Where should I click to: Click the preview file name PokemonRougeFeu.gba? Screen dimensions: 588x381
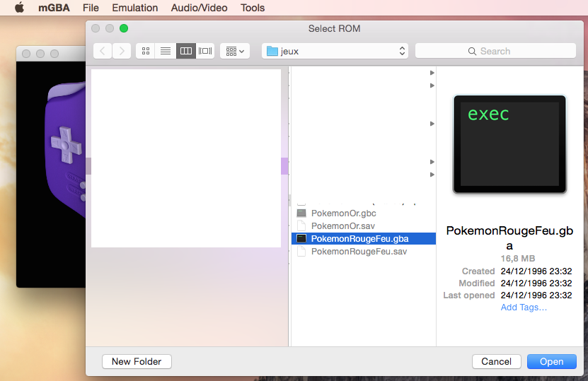509,238
